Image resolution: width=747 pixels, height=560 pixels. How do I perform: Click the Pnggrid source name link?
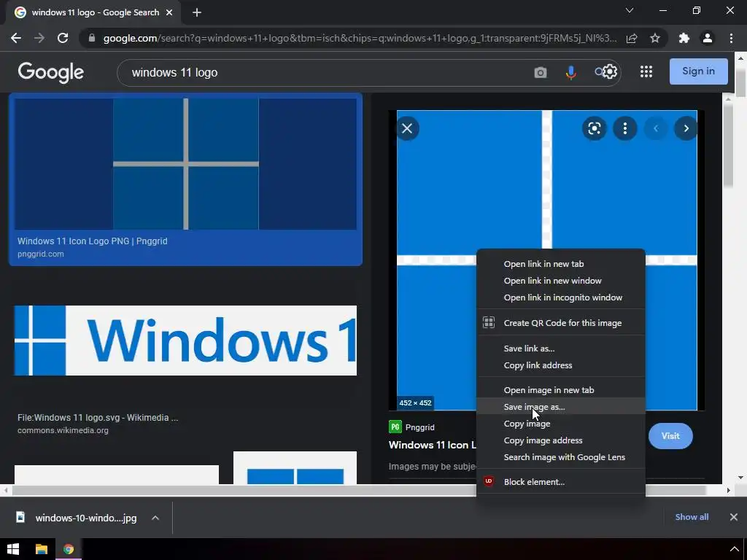[x=419, y=427]
